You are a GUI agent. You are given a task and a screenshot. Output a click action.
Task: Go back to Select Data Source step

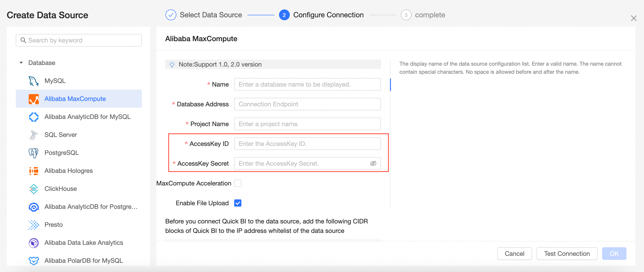point(211,15)
